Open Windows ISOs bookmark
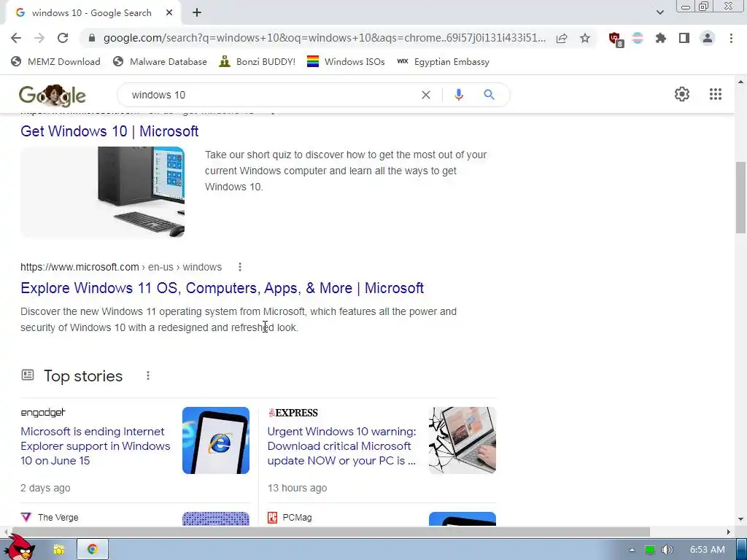Screen dimensions: 747x560 coord(346,61)
